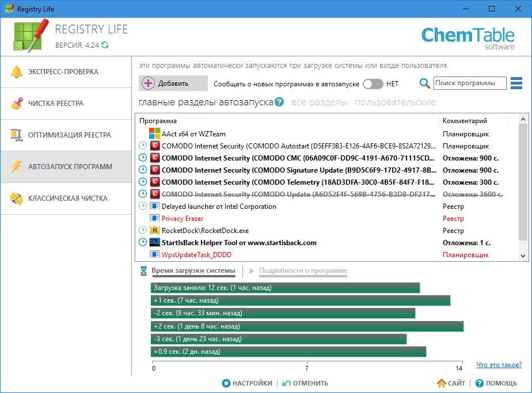Click the delay clock for COMODO Telemetry
Viewport: 532px width, 393px height.
143,182
